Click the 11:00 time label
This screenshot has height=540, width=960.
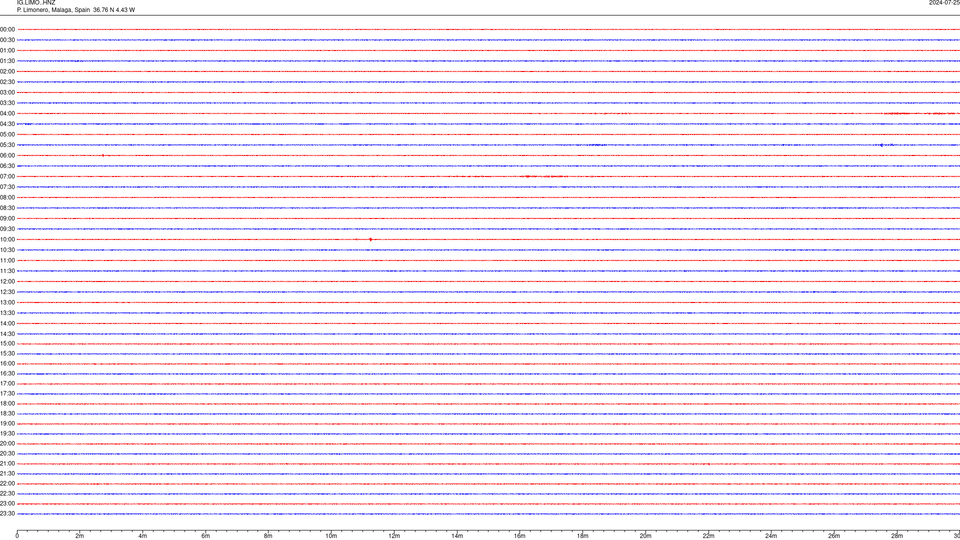click(x=7, y=261)
